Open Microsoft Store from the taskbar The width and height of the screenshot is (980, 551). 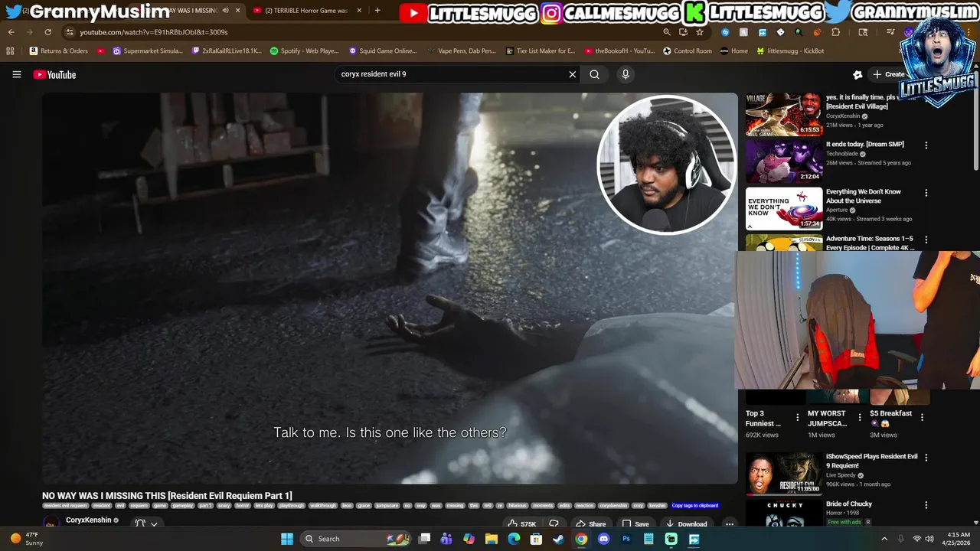(536, 539)
